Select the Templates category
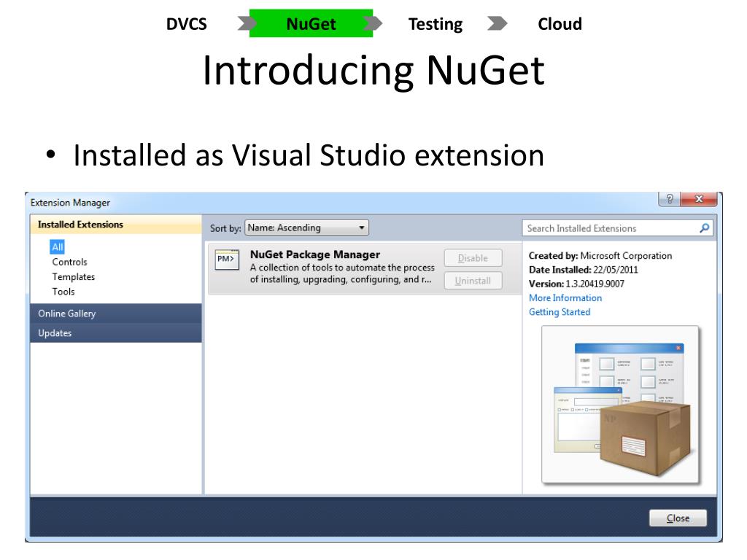The width and height of the screenshot is (747, 560). click(74, 276)
